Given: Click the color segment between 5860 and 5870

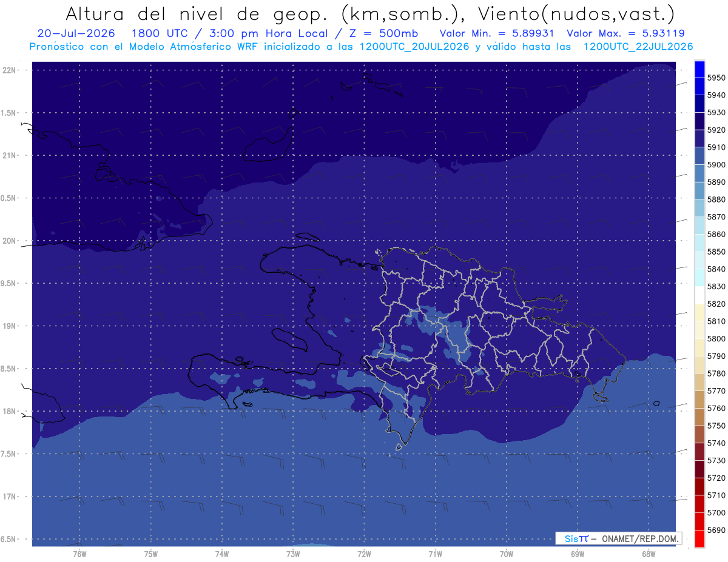Looking at the screenshot, I should pyautogui.click(x=699, y=226).
